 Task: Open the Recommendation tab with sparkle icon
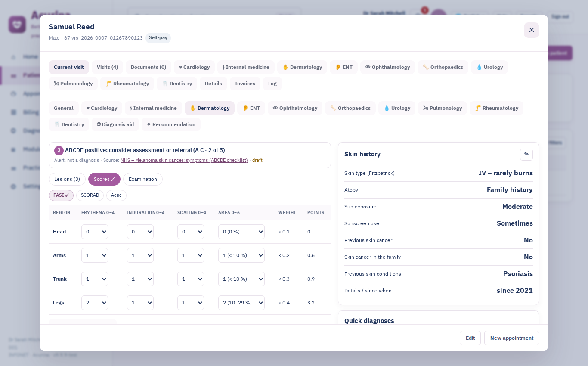(171, 124)
